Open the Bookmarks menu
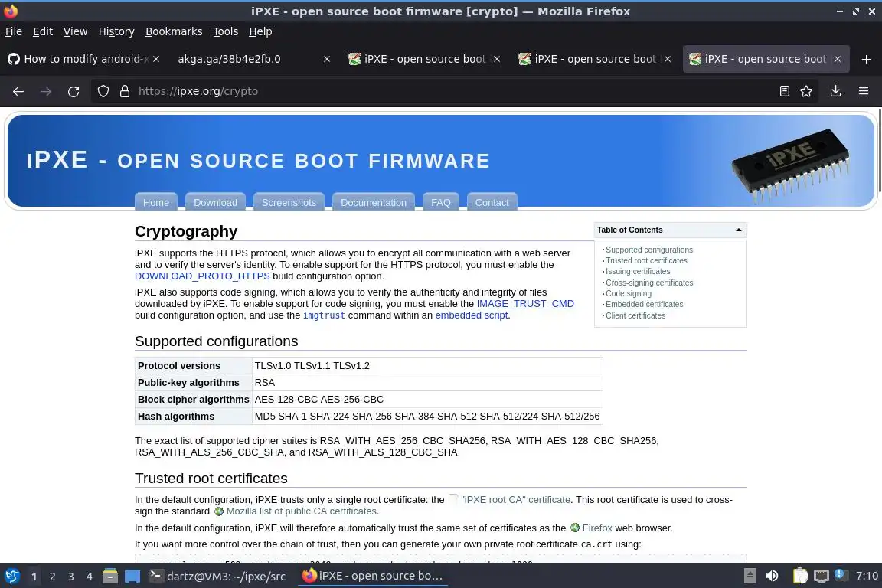882x588 pixels. [x=174, y=31]
